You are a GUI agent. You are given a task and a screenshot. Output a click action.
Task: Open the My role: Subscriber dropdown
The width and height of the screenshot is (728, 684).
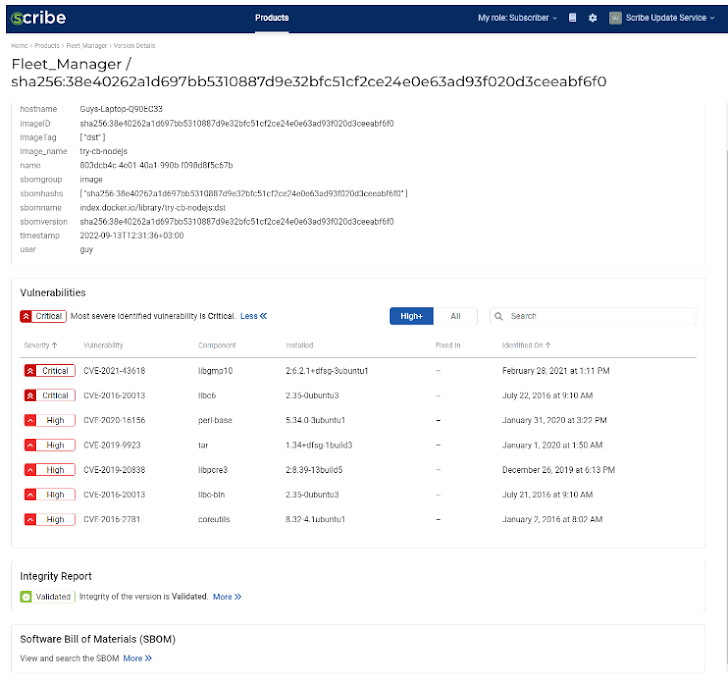517,18
